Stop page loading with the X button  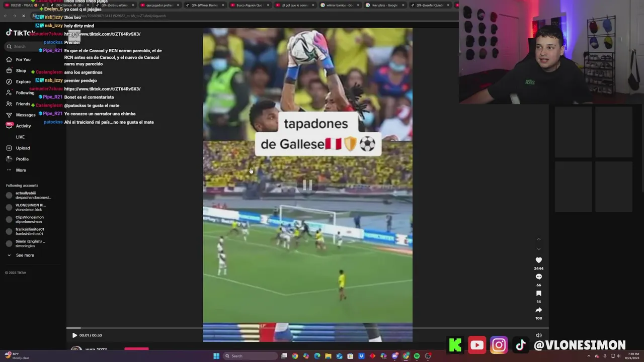(x=24, y=16)
